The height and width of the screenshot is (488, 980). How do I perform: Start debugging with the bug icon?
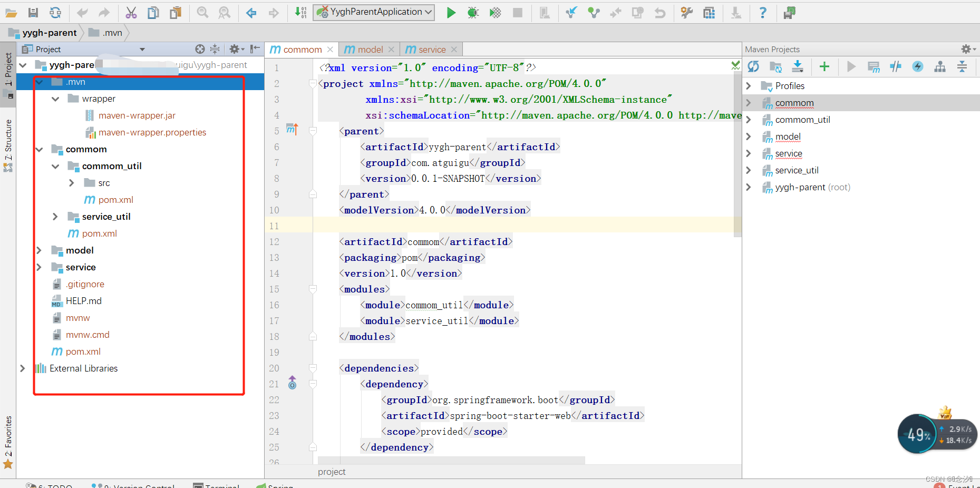[473, 13]
